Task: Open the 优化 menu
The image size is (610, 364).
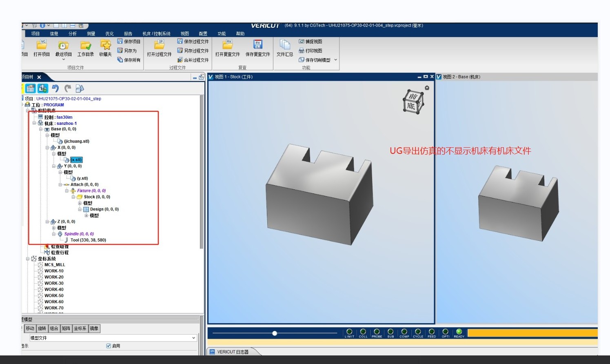Action: [x=110, y=33]
